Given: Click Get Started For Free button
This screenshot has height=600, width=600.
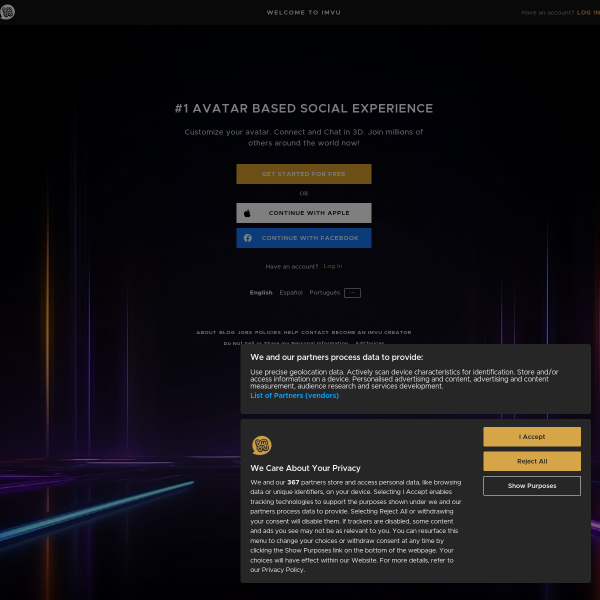Looking at the screenshot, I should click(x=303, y=174).
